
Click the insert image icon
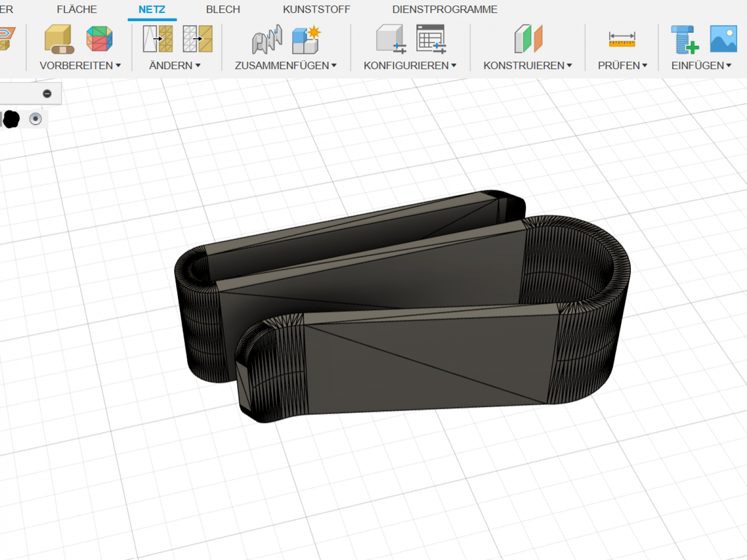[724, 39]
